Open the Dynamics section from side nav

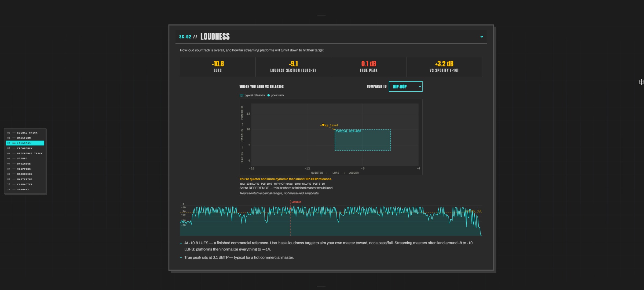25,164
